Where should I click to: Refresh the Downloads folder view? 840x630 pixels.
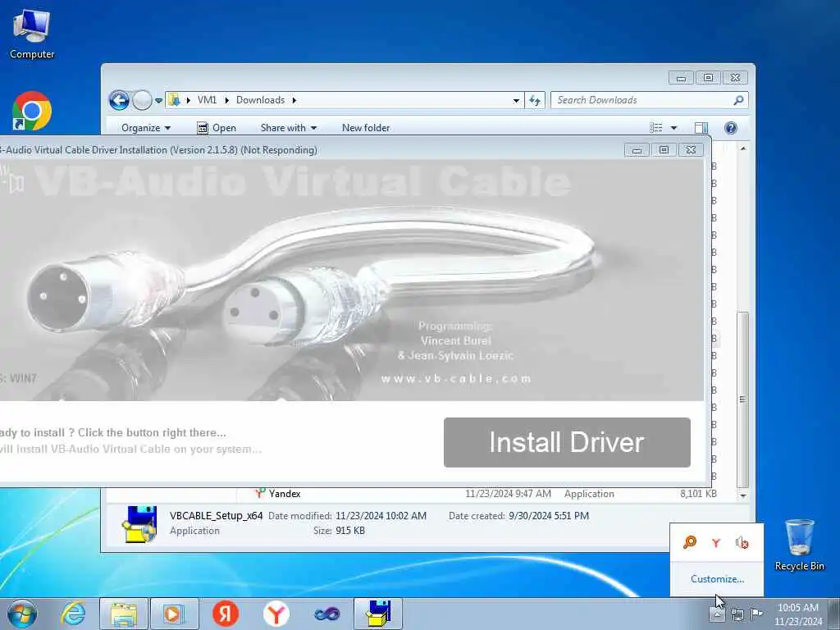coord(535,100)
